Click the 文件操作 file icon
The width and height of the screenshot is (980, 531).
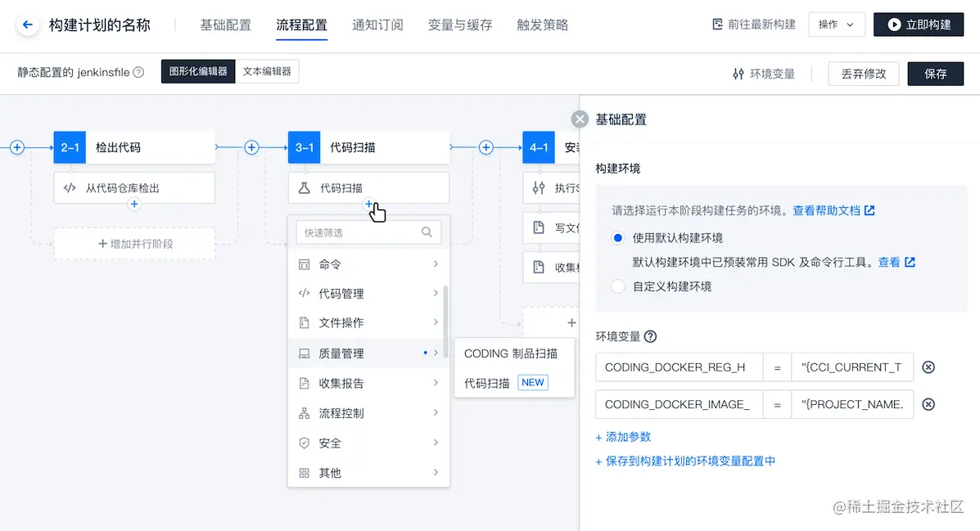coord(304,322)
